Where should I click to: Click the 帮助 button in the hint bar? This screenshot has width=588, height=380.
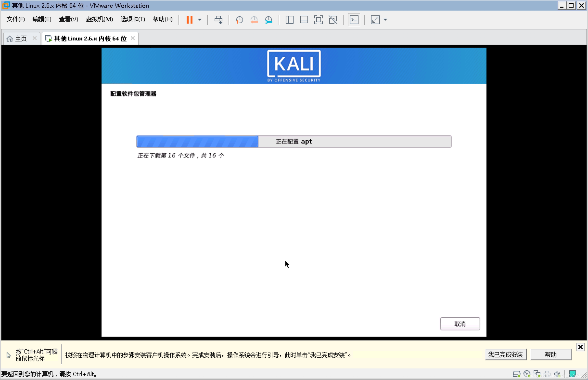coord(551,354)
